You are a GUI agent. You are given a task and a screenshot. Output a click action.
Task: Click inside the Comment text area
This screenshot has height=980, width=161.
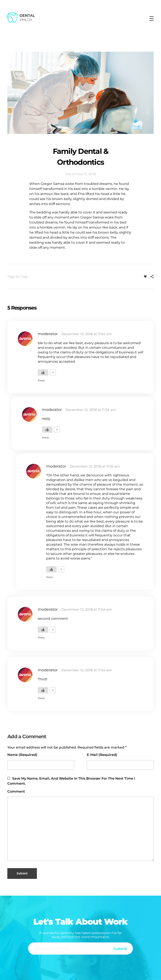click(x=80, y=828)
